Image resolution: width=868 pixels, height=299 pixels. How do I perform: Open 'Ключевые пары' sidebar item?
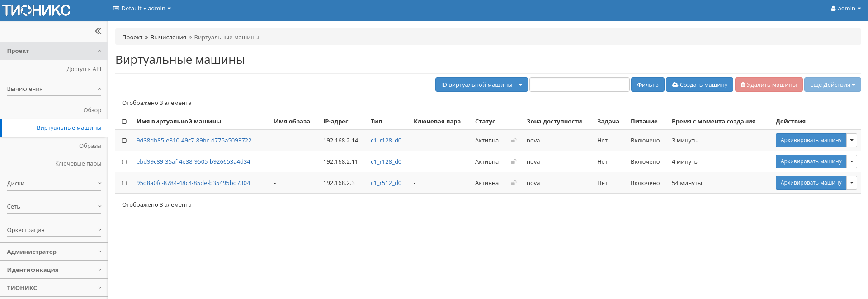tap(78, 164)
